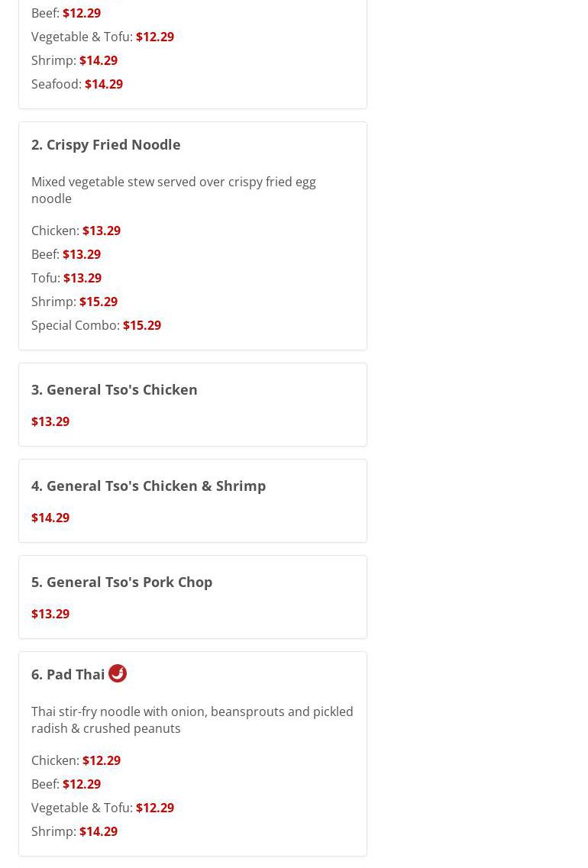
Task: Pick the Pad Thai Chicken option
Action: [76, 760]
